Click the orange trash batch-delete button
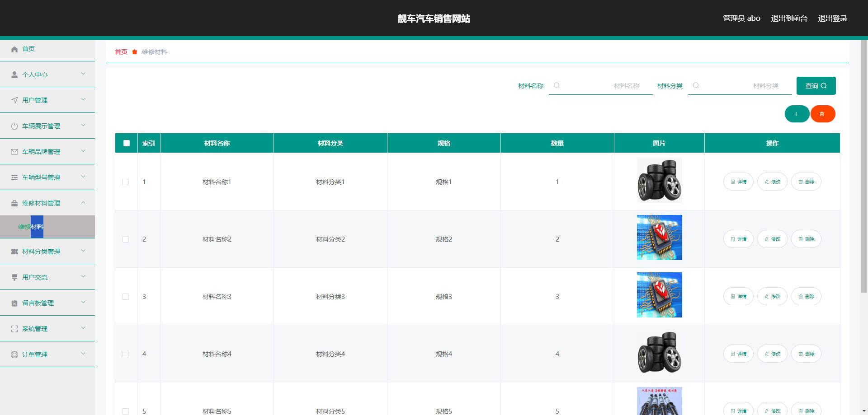The width and height of the screenshot is (868, 415). [x=822, y=114]
